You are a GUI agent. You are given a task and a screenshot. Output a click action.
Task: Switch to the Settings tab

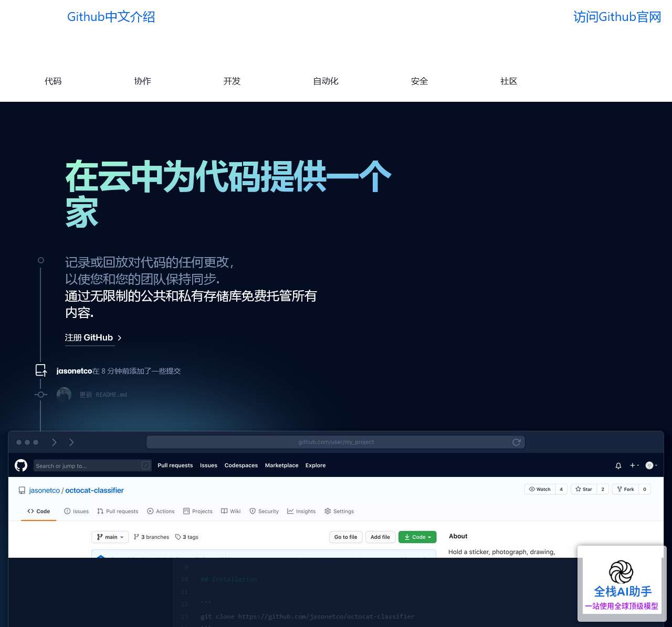(339, 511)
